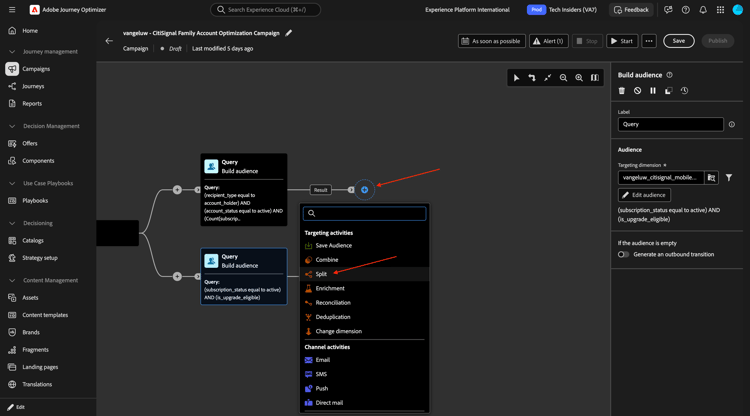This screenshot has width=750, height=416.
Task: Delete the Build audience activity
Action: click(622, 90)
